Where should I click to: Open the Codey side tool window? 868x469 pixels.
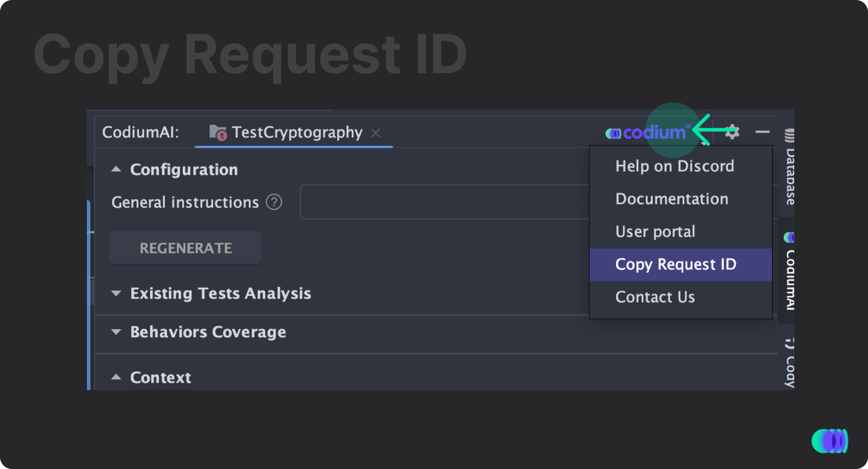[x=789, y=362]
